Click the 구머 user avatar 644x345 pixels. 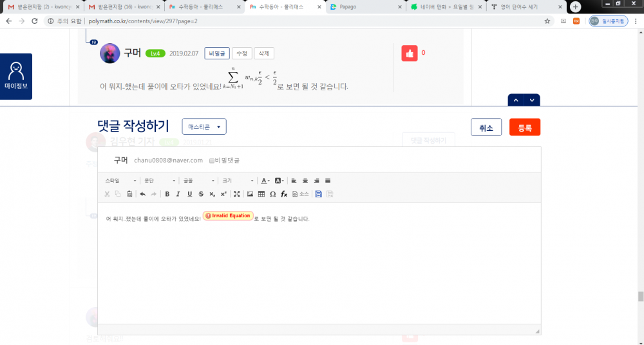pos(109,54)
